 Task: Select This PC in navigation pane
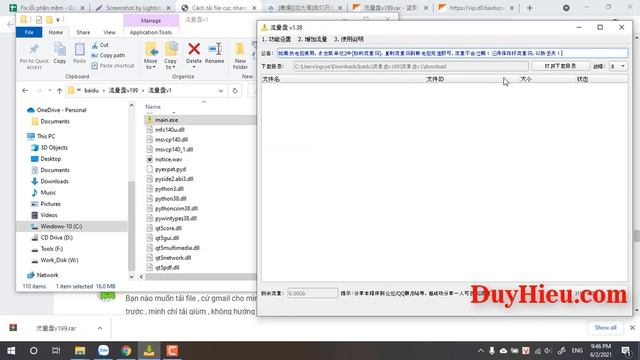click(x=46, y=136)
